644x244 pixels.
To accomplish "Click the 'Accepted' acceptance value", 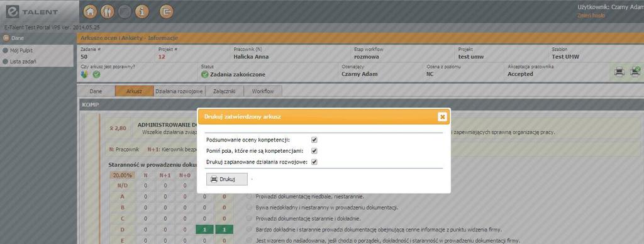I will [520, 74].
